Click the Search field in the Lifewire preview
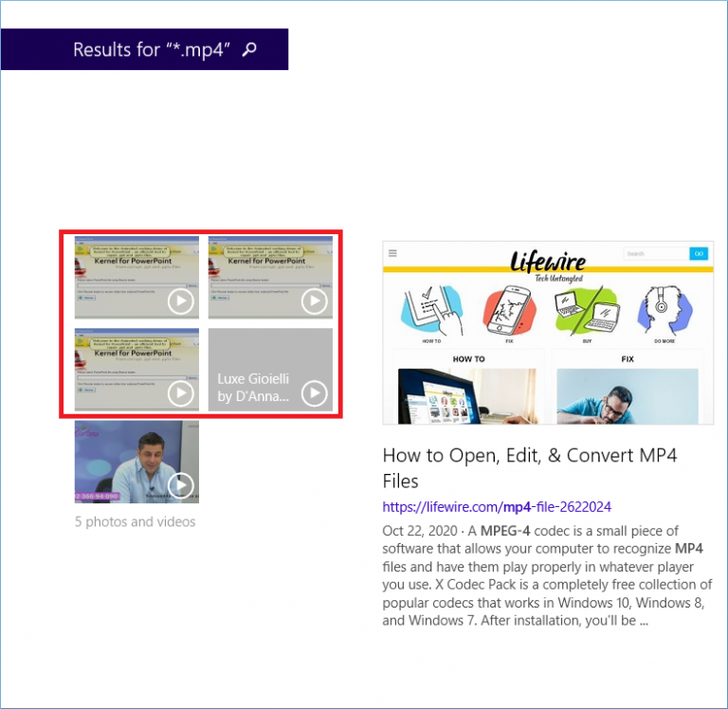The width and height of the screenshot is (728, 709). pos(655,254)
